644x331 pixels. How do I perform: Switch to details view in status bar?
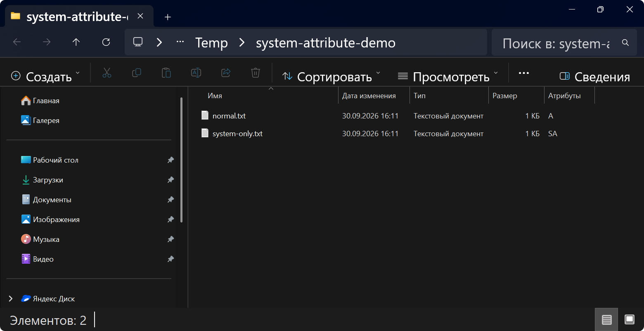click(x=606, y=319)
